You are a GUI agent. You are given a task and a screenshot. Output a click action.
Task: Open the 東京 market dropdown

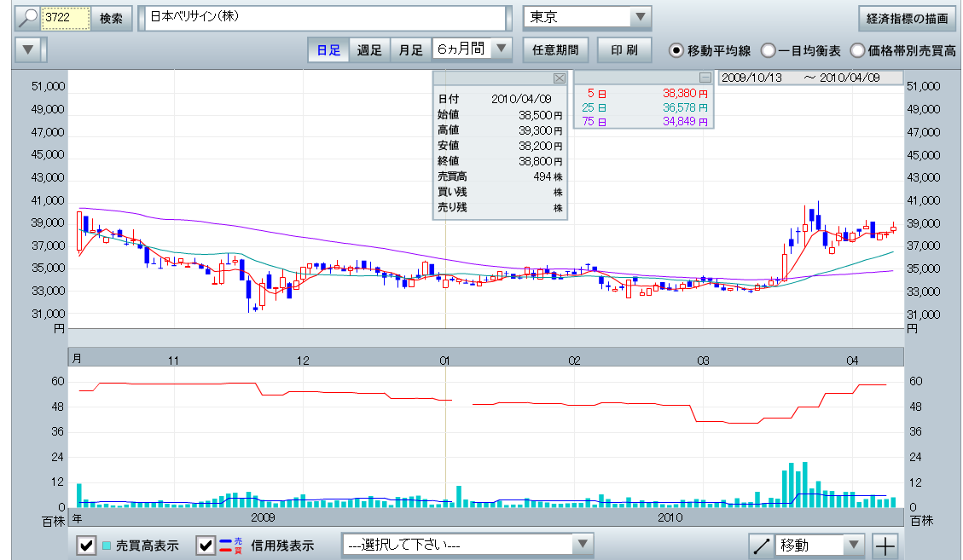(640, 18)
